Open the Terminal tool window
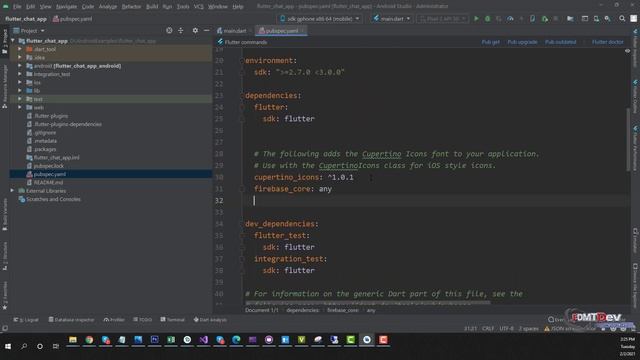The image size is (640, 360). (x=173, y=320)
